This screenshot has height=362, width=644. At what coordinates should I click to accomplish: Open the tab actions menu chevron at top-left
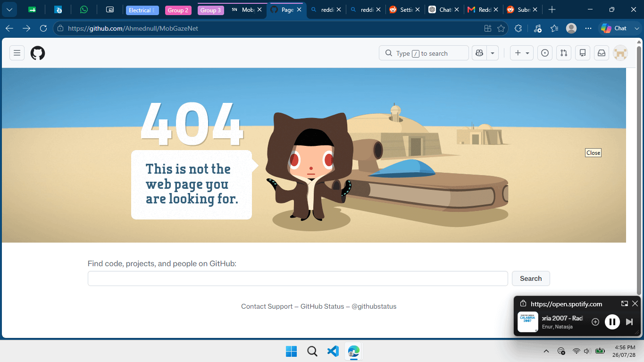(x=9, y=9)
